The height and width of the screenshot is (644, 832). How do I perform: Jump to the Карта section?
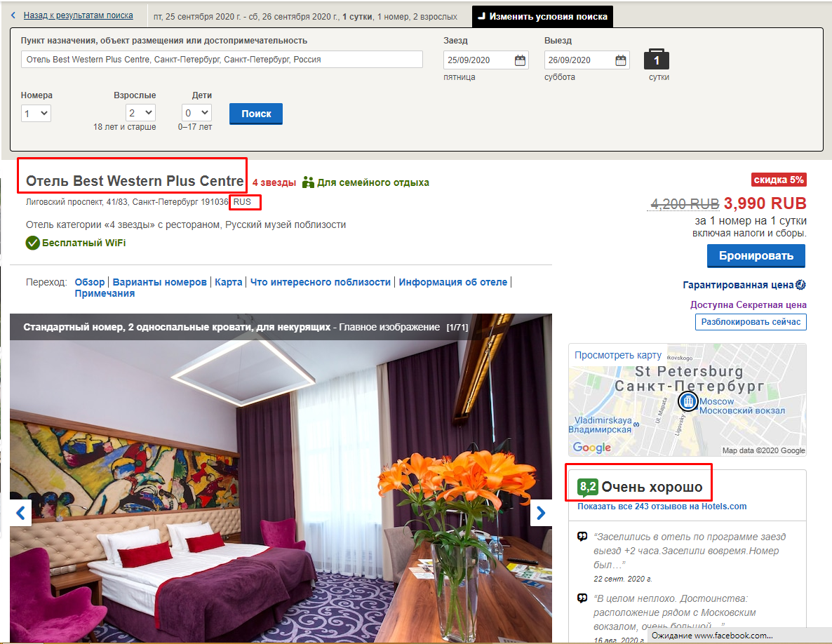pos(229,282)
